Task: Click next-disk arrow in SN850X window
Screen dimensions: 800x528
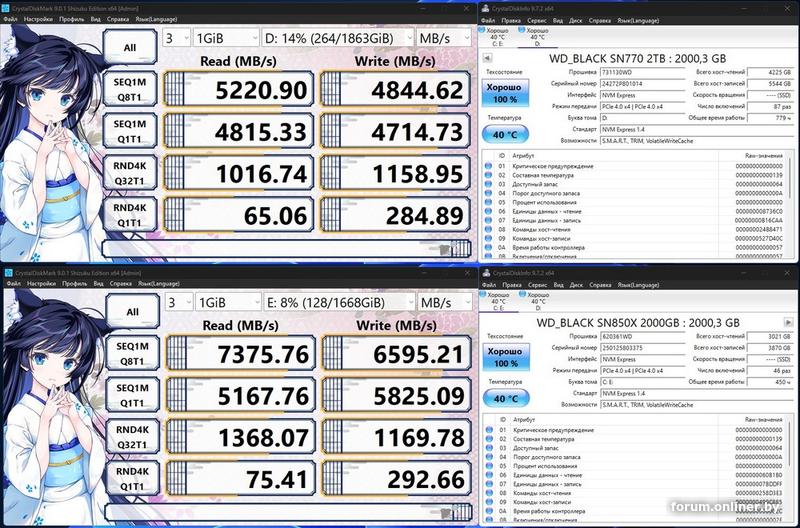Action: (x=788, y=322)
